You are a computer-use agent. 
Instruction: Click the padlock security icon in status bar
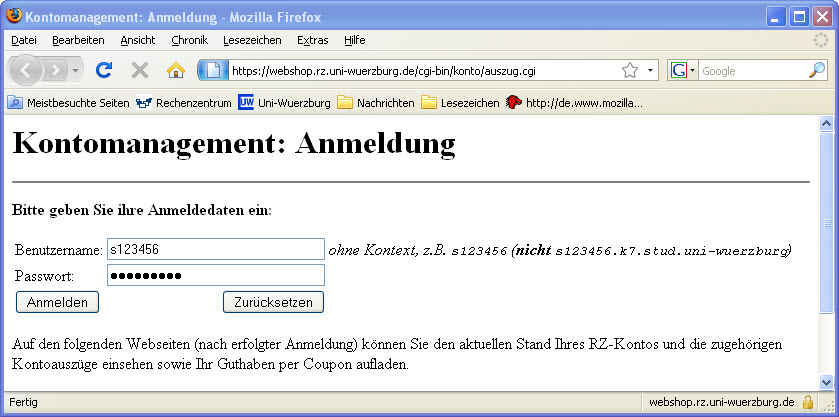[807, 402]
